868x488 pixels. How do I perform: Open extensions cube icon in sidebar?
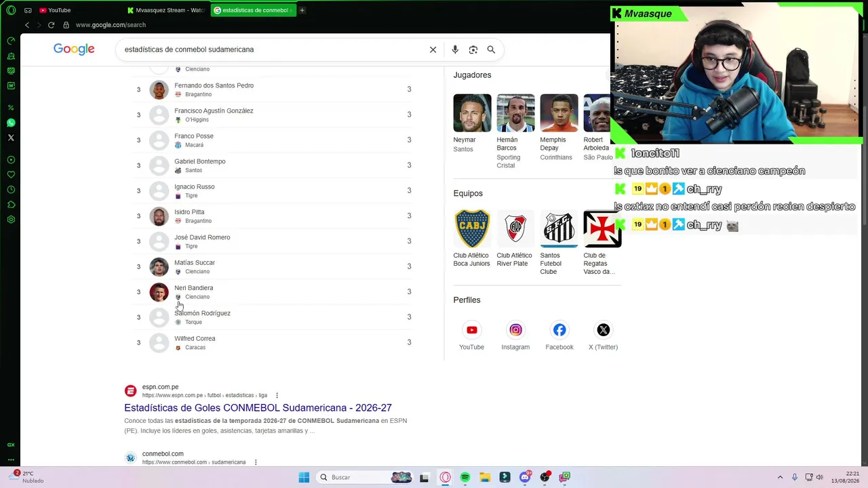click(x=11, y=205)
